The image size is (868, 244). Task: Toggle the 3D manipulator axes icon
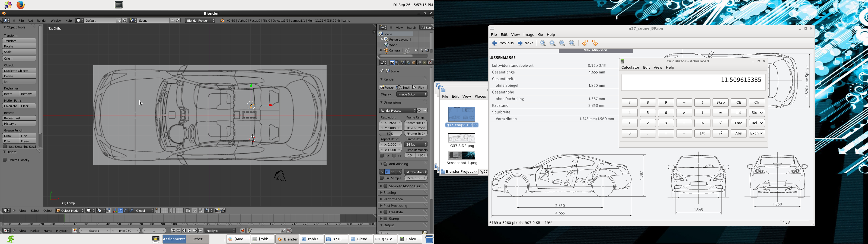(115, 211)
